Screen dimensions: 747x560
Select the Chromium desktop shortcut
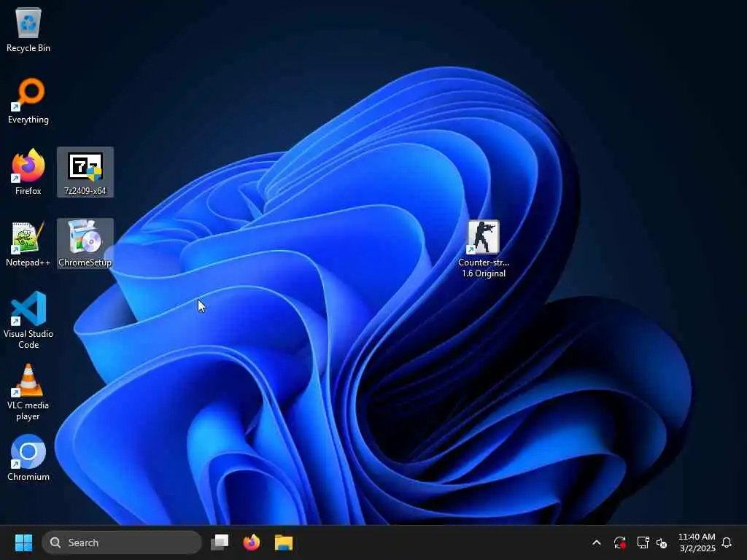point(28,458)
